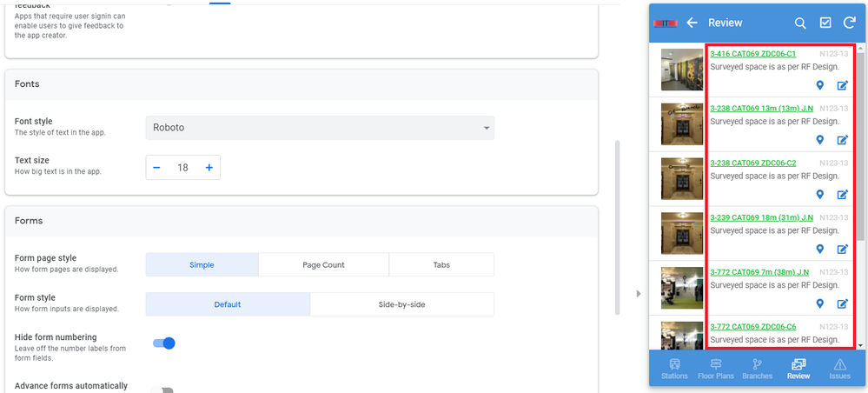Enable the Advance forms automatically switch

click(x=162, y=390)
